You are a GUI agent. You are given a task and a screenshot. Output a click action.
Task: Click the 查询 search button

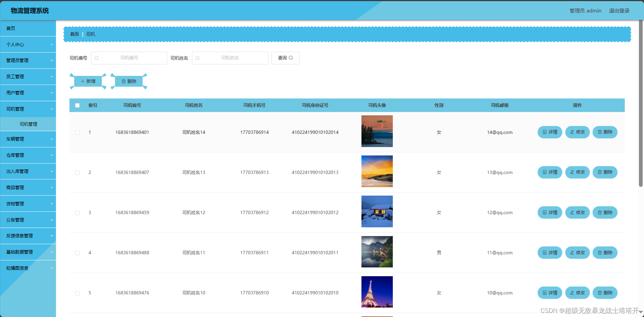(x=285, y=58)
